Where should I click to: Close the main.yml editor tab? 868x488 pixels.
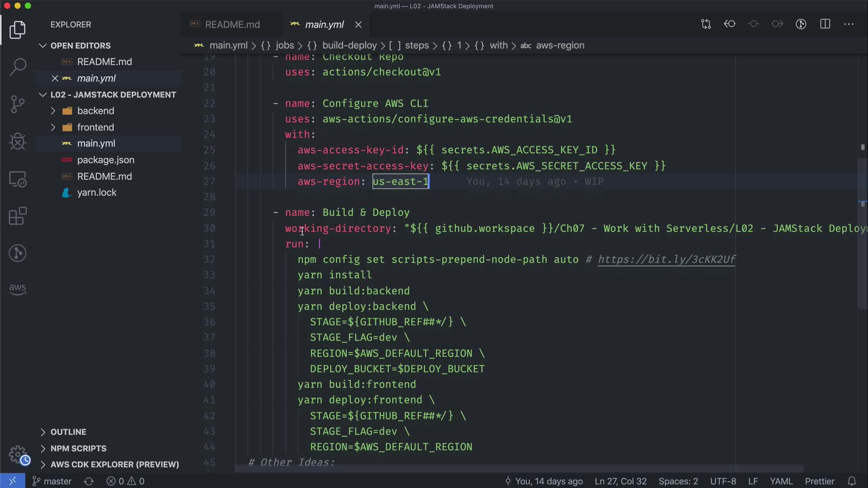tap(358, 25)
